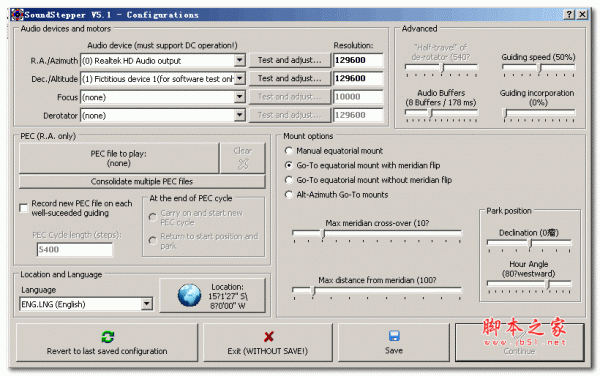
Task: Click Test and adjust for Focus
Action: click(290, 97)
